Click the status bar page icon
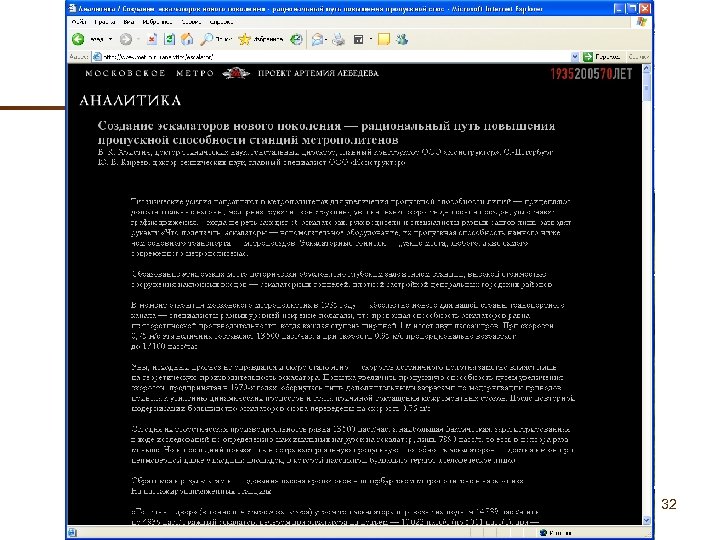The image size is (720, 540). pos(73,533)
